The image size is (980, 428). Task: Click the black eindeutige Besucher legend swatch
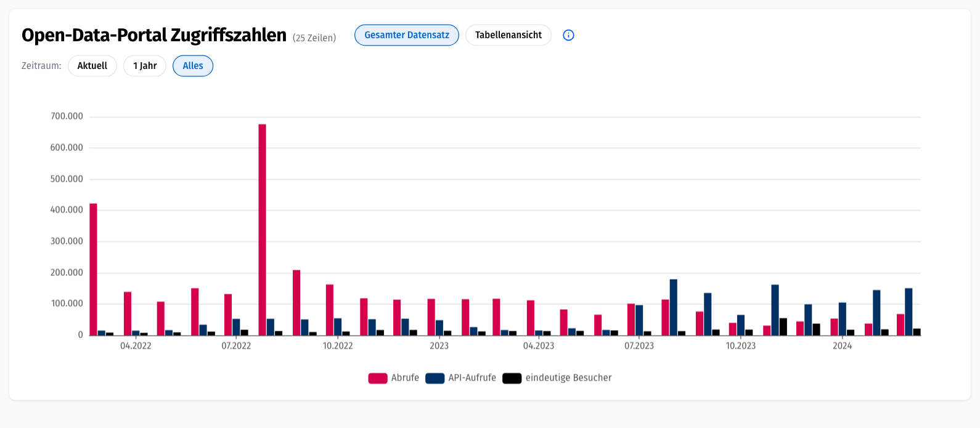pos(512,378)
